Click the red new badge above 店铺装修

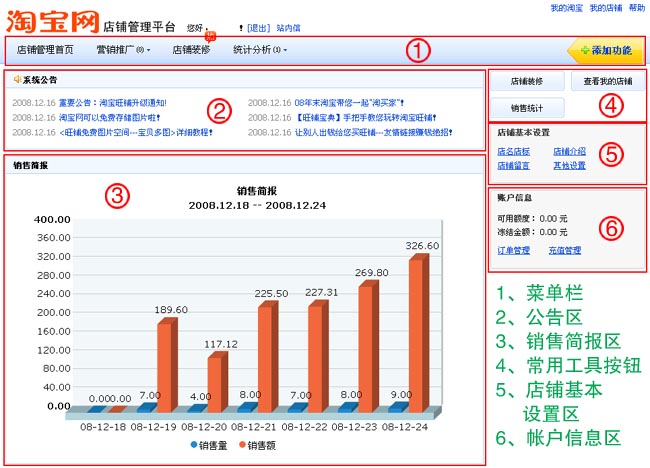[x=211, y=36]
